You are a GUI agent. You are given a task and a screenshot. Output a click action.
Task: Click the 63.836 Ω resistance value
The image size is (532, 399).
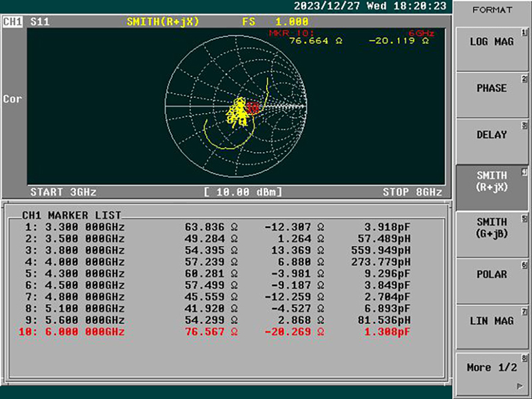[211, 227]
